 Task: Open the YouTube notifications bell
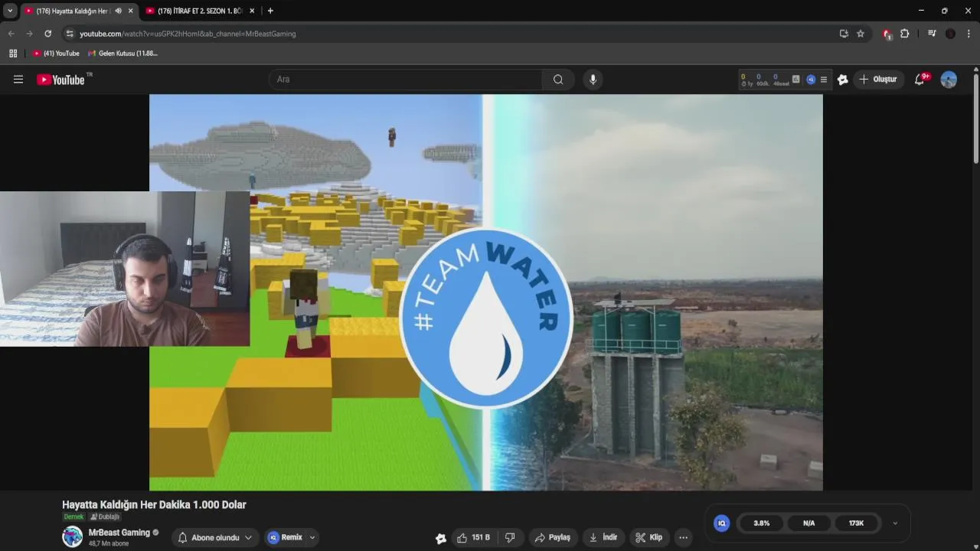pos(921,80)
